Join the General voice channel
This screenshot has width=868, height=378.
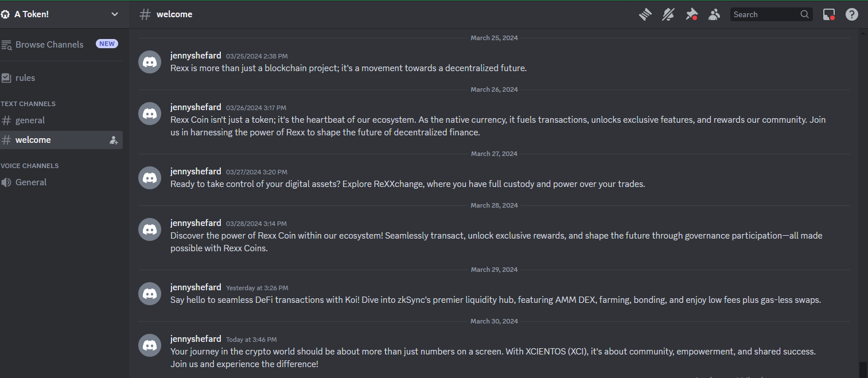pos(31,182)
